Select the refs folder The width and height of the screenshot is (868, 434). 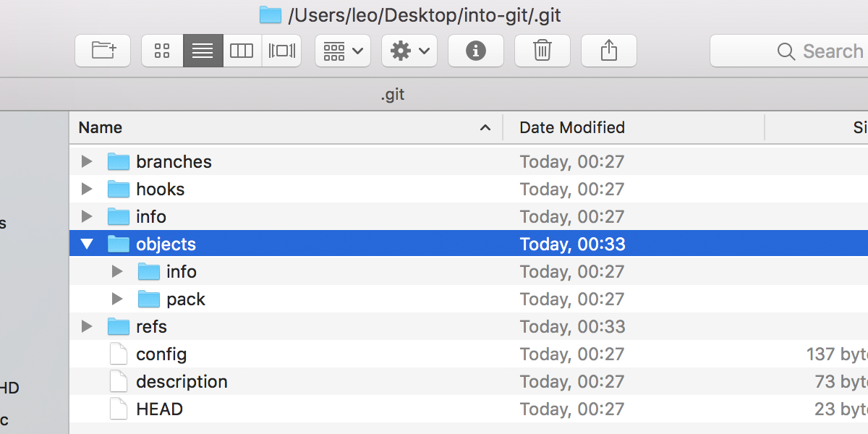point(151,326)
